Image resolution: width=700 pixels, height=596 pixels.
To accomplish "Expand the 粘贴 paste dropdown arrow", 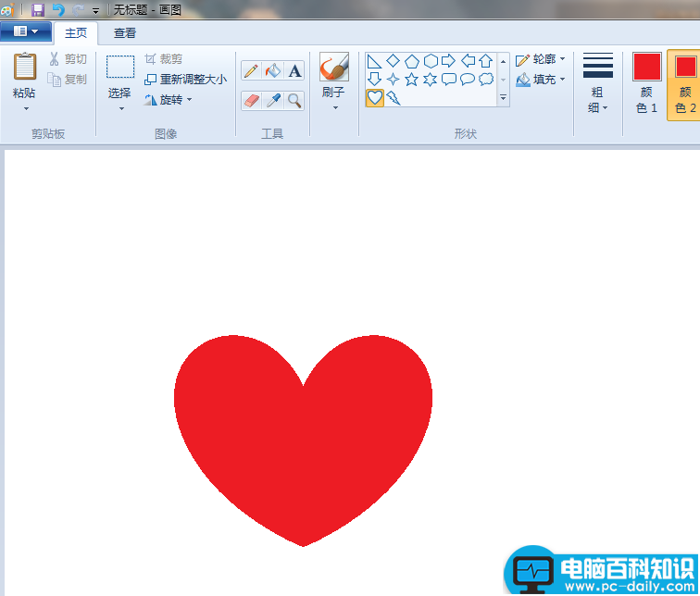I will coord(26,108).
